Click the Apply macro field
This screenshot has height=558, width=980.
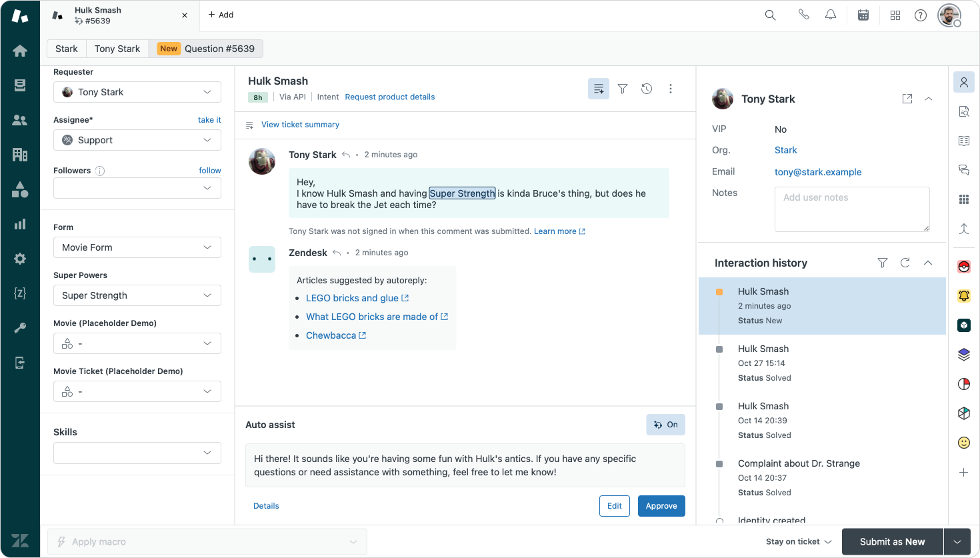pyautogui.click(x=207, y=542)
